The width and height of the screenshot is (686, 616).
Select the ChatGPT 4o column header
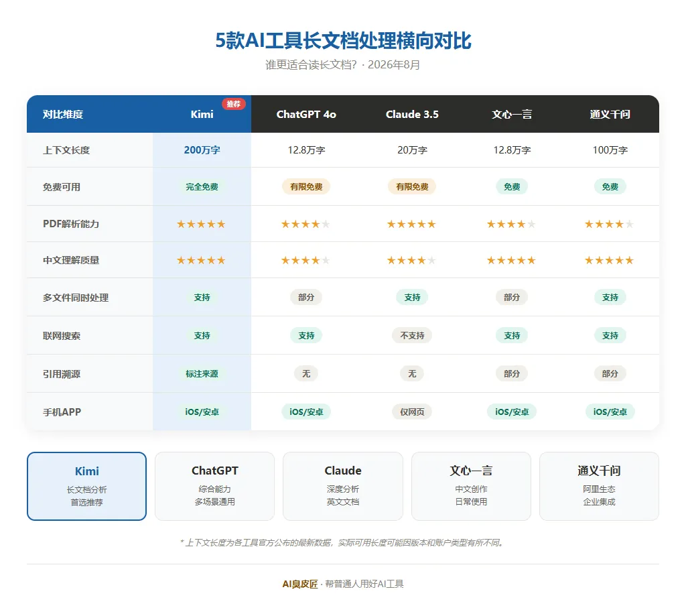click(x=306, y=114)
